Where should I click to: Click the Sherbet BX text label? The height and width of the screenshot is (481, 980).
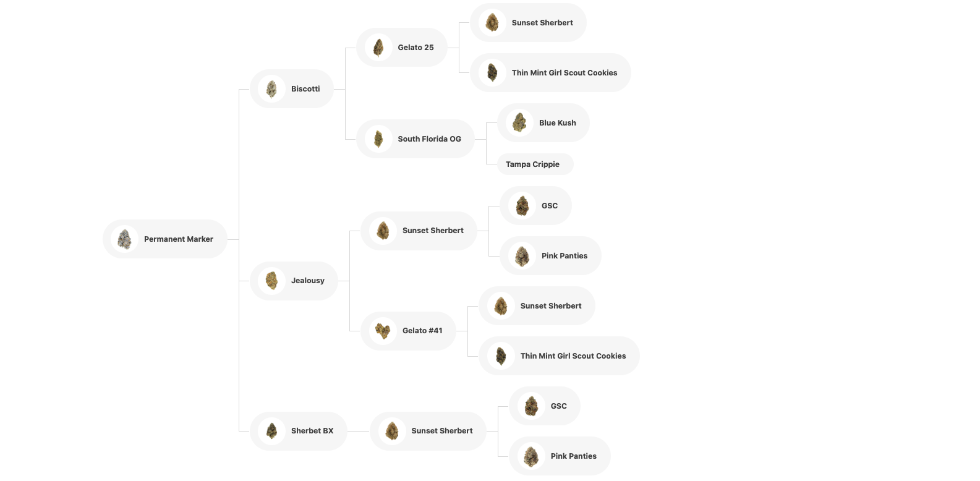tap(312, 431)
